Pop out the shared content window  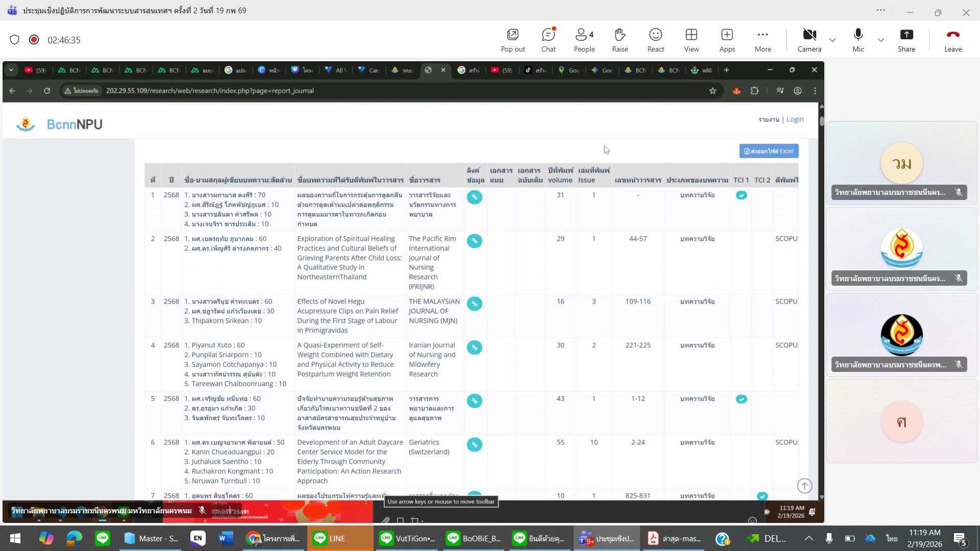coord(512,40)
